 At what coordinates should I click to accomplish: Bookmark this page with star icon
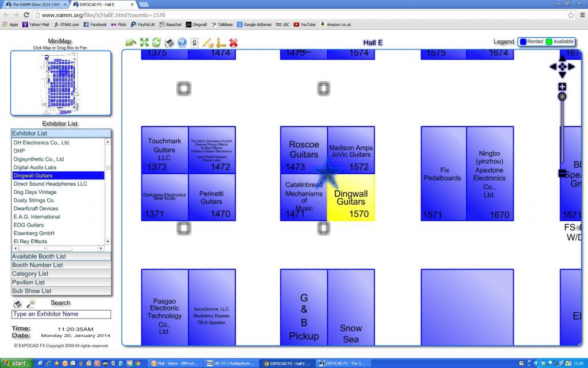(571, 15)
